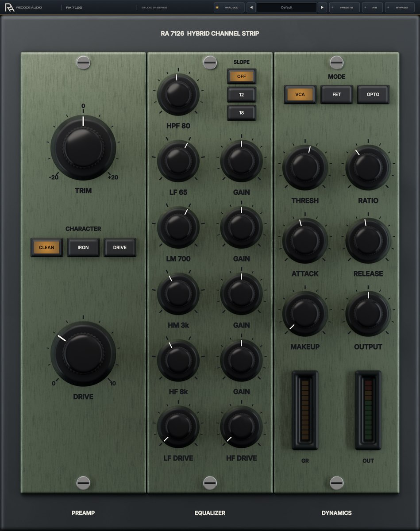The image size is (420, 531).
Task: Click the EQUALIZER section label
Action: (210, 513)
